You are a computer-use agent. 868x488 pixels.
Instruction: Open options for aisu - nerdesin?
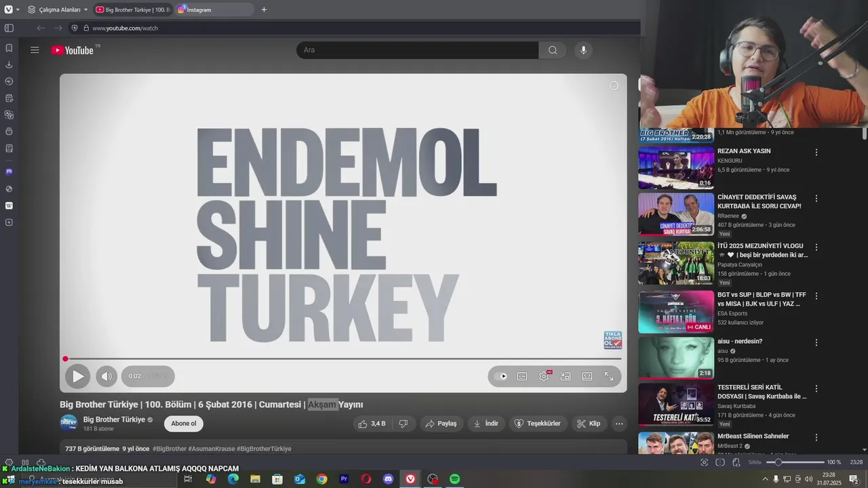[816, 342]
